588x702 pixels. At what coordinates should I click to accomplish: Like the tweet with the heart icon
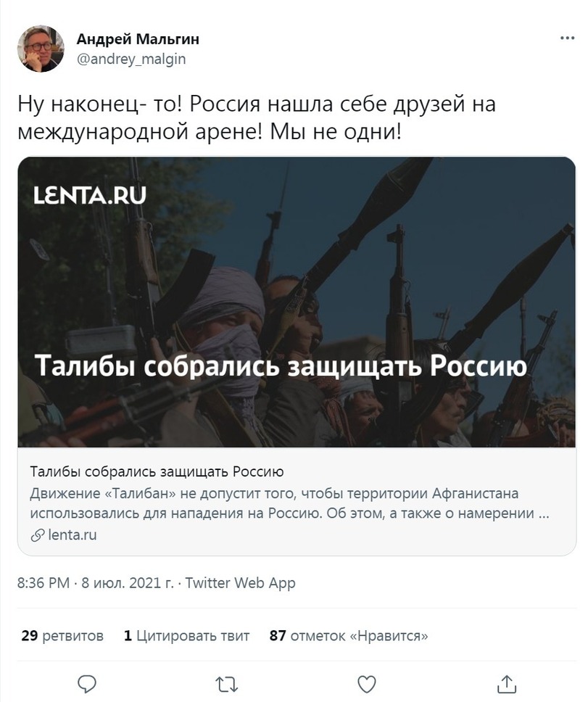pyautogui.click(x=368, y=682)
